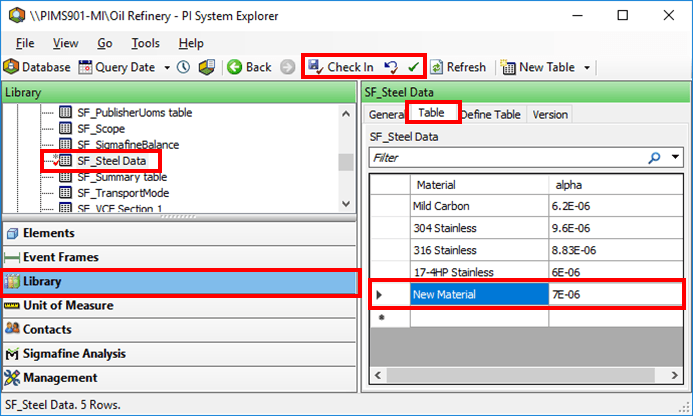Click the PI System Explorer title icon
693x416 pixels.
click(17, 15)
